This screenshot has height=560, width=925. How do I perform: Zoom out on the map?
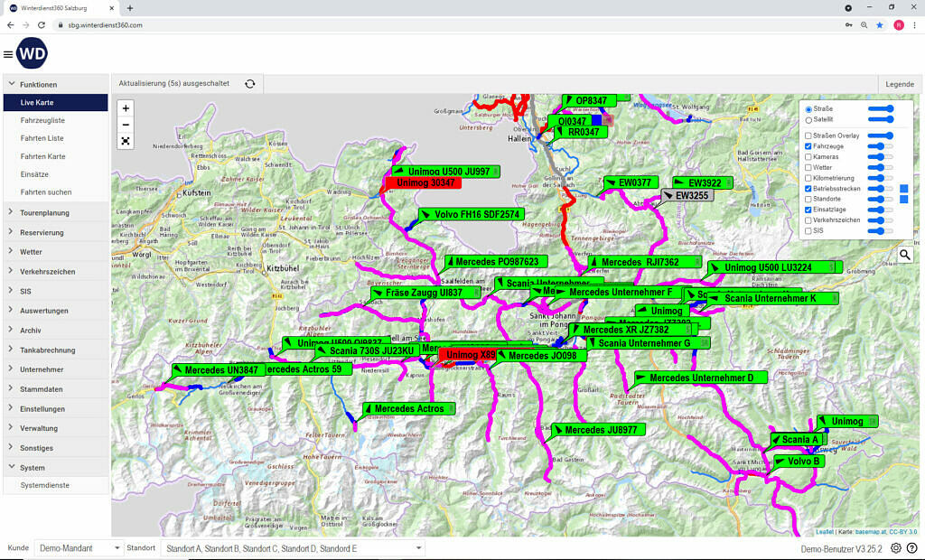pos(126,125)
